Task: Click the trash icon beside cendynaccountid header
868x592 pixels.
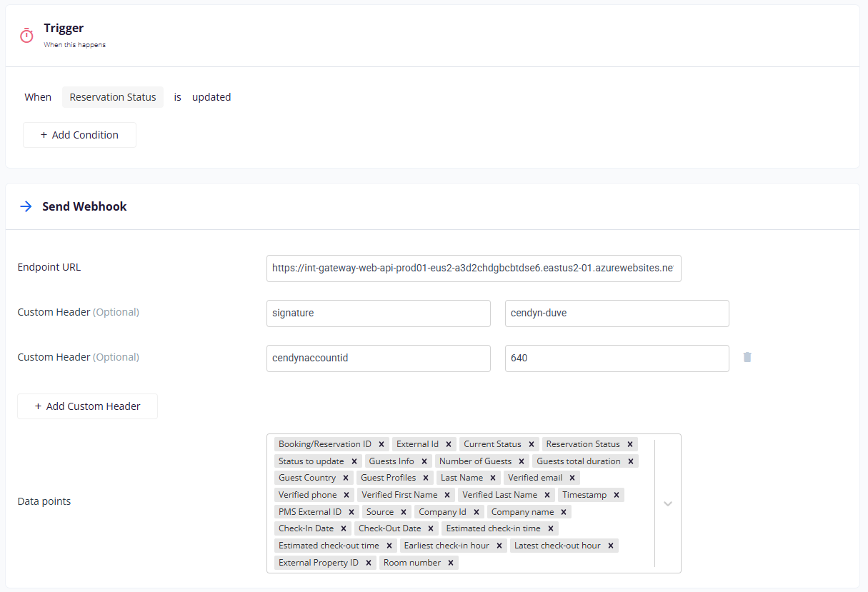Action: pyautogui.click(x=747, y=357)
